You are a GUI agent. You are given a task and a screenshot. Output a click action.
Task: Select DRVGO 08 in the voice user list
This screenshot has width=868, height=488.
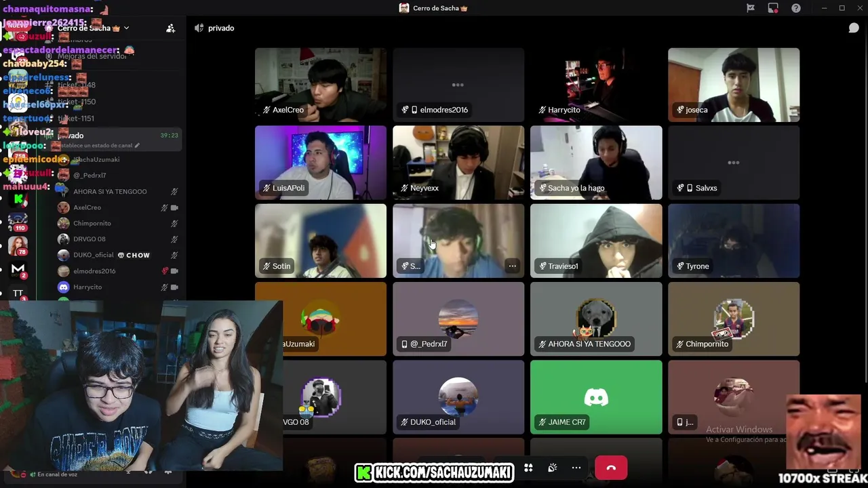(x=90, y=239)
